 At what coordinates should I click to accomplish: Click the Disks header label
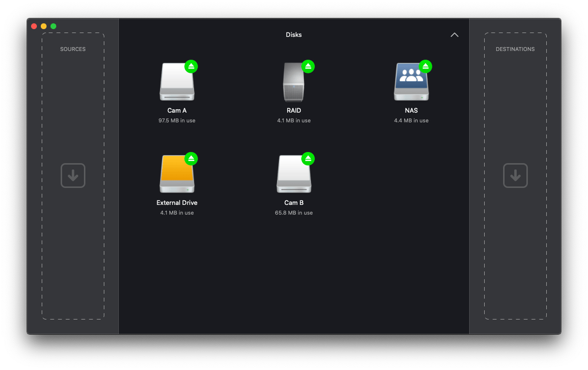[294, 34]
